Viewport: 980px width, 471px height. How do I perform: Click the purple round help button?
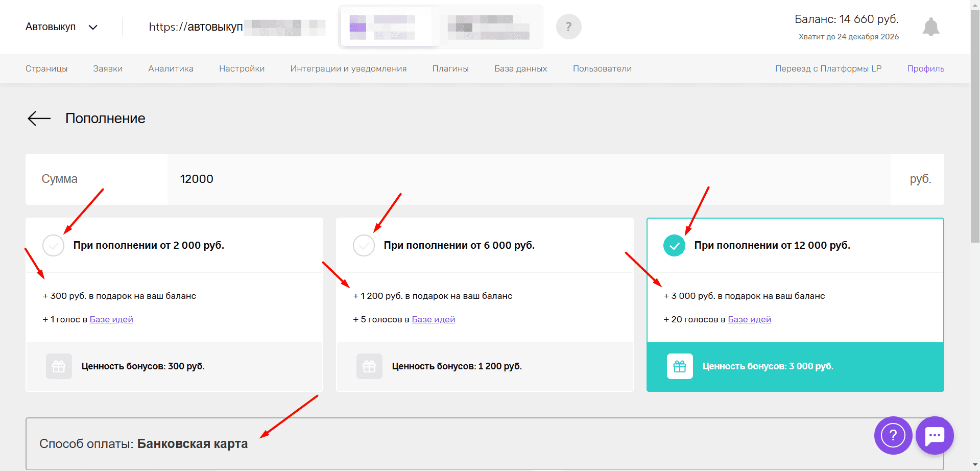(893, 436)
